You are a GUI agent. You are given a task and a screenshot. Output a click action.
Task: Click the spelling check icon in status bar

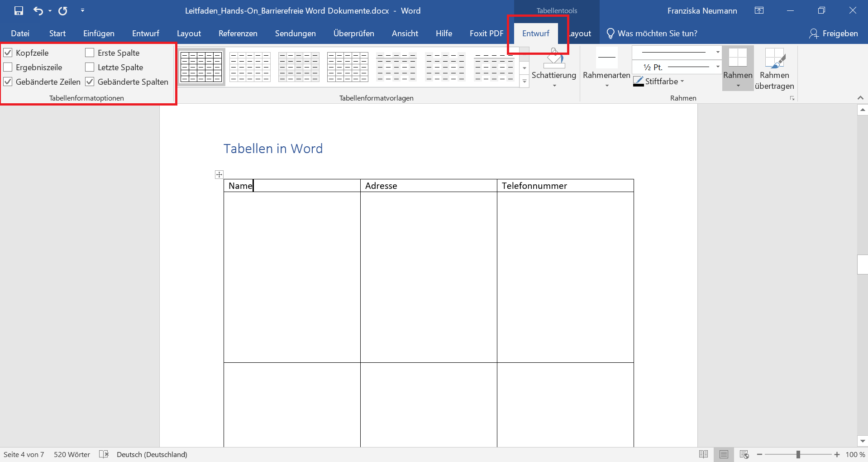pyautogui.click(x=104, y=454)
